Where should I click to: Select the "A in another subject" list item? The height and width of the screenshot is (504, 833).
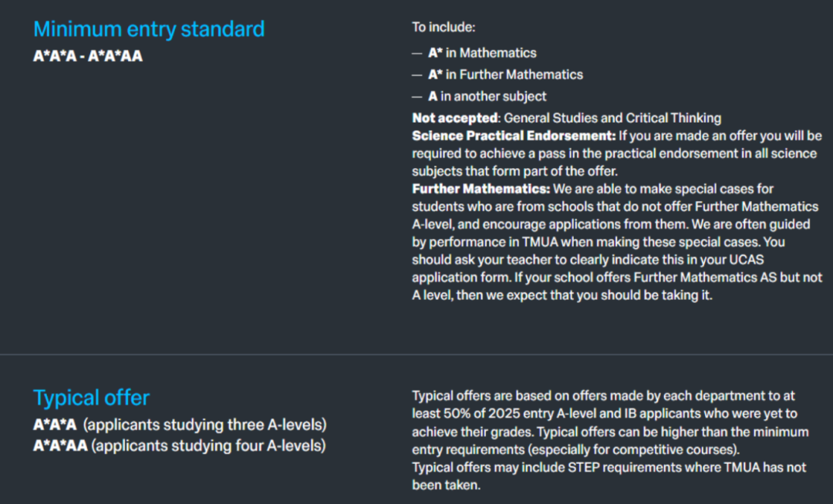(487, 96)
